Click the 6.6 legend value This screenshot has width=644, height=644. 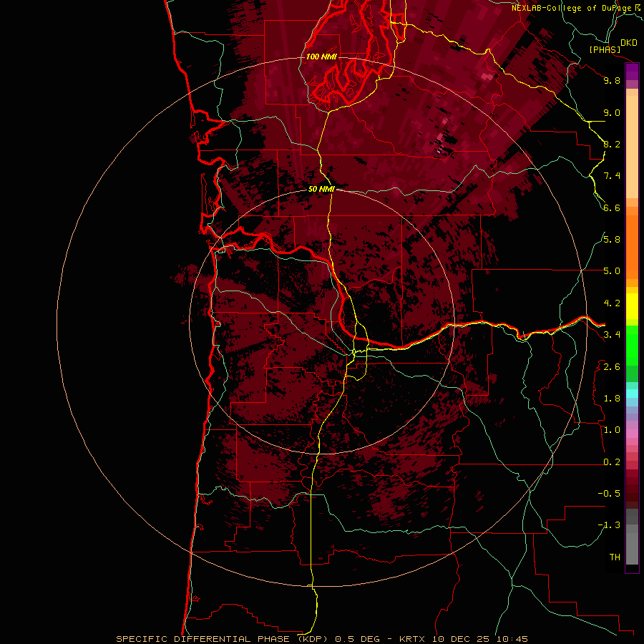(x=612, y=208)
